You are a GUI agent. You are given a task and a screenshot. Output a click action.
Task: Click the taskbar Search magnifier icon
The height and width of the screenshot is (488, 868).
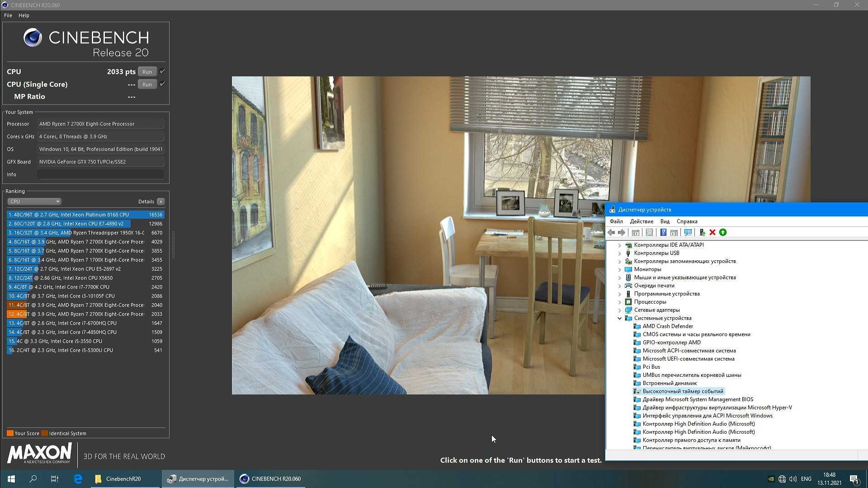(33, 479)
